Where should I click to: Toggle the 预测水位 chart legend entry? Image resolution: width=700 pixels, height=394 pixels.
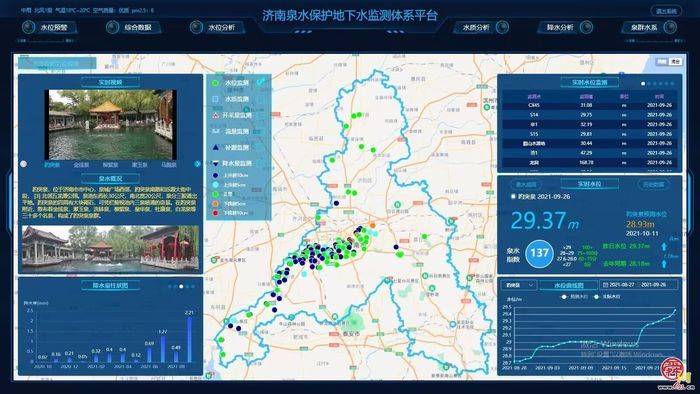coord(575,297)
